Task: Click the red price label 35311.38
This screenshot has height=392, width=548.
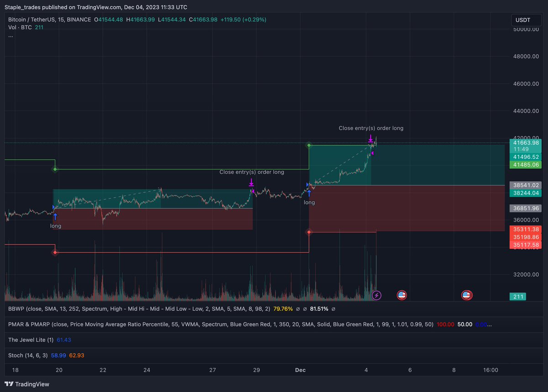Action: [x=526, y=229]
